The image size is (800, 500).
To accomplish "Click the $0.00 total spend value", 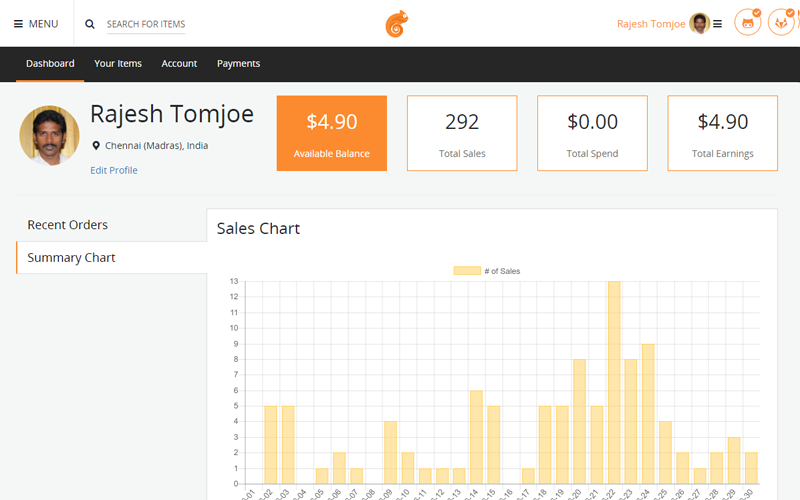I will (x=592, y=122).
